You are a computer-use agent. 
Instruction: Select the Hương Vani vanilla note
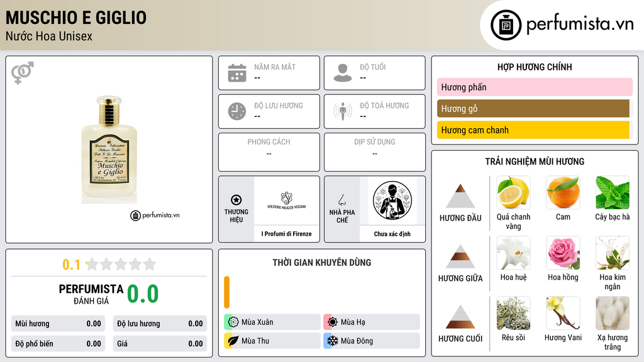tap(563, 313)
